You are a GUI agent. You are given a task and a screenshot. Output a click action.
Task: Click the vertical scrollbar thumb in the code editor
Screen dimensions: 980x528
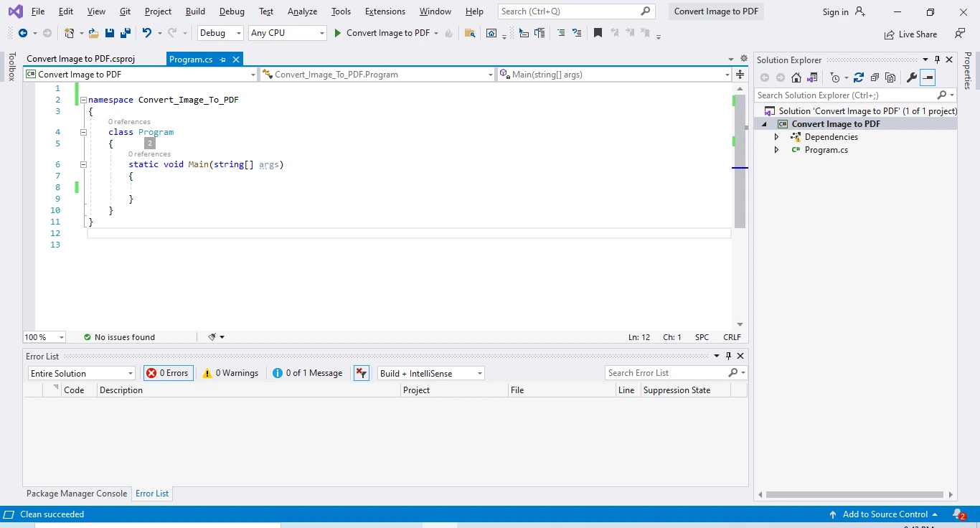point(740,161)
